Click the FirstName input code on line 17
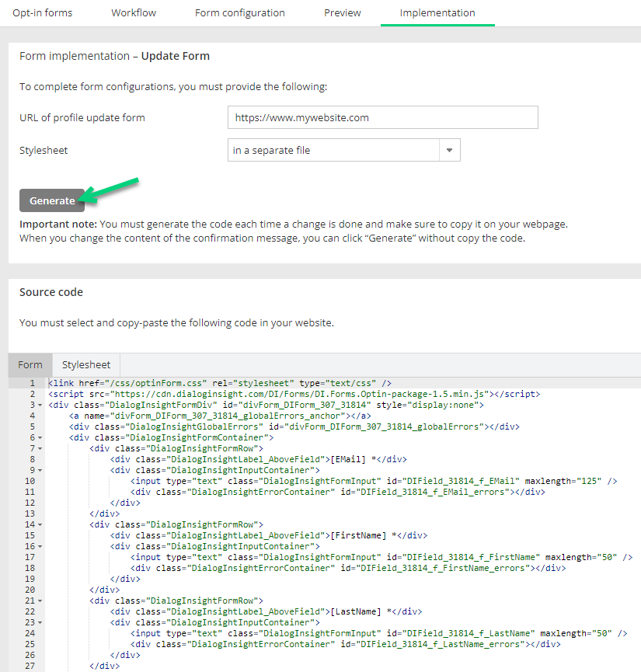Screen dimensions: 641x672 click(x=381, y=557)
